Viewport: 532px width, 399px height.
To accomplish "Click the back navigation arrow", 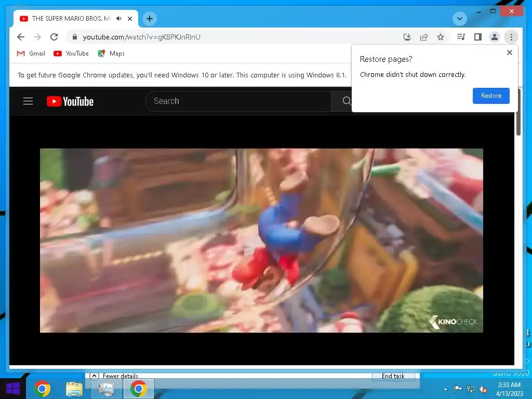I will coord(21,37).
